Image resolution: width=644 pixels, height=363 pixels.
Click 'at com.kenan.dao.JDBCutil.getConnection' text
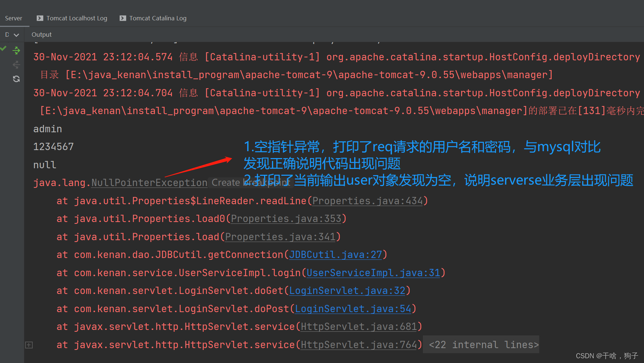click(170, 254)
